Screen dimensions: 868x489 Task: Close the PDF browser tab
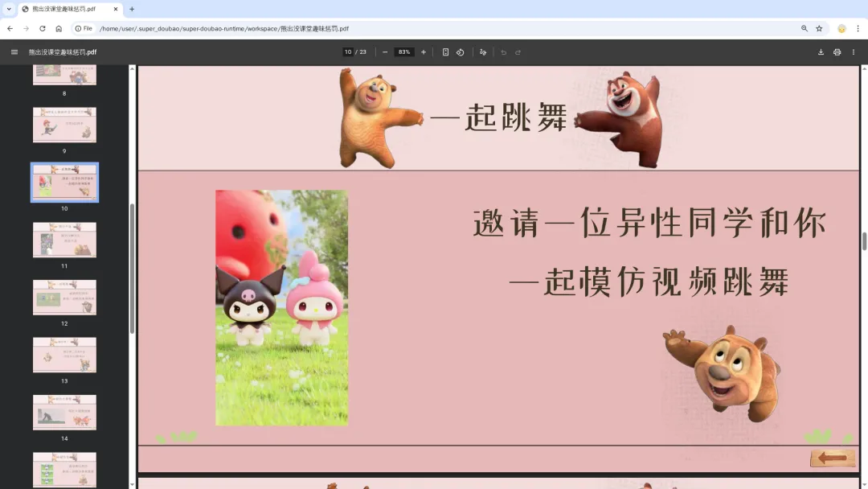[116, 9]
